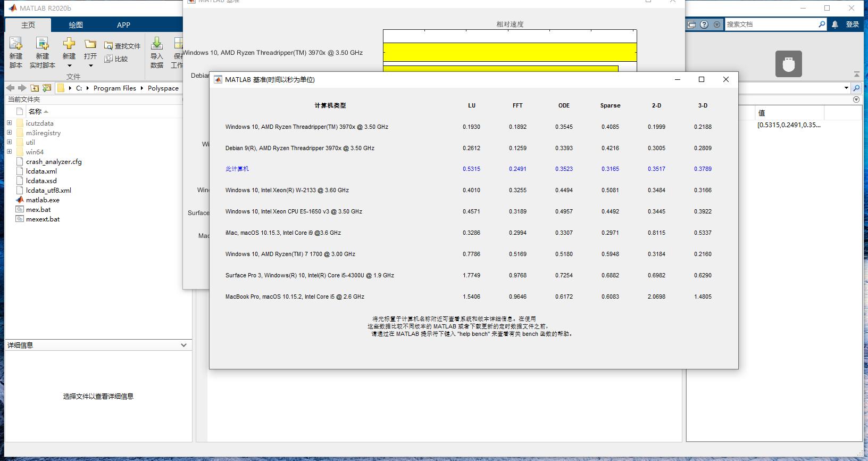Click the Help question mark icon
Viewport: 868px width, 461px height.
point(704,24)
